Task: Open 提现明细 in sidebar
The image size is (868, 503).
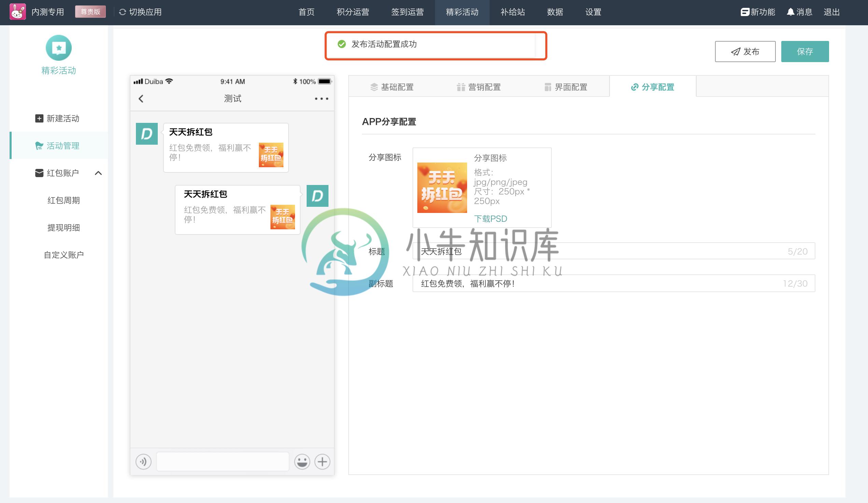Action: tap(64, 228)
